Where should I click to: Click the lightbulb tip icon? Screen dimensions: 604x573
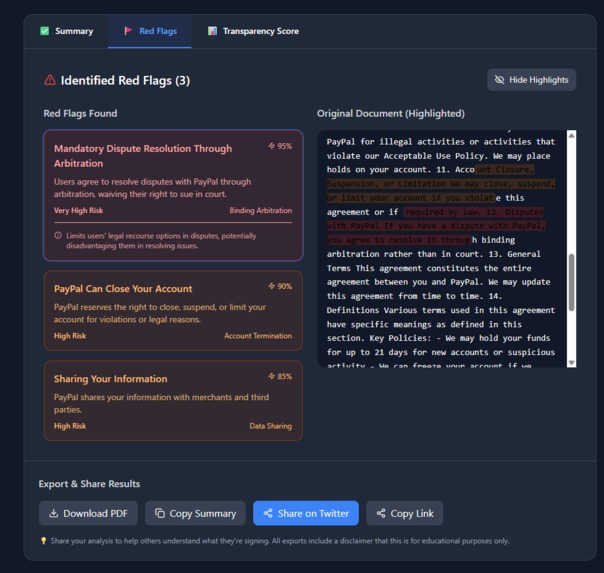pos(44,541)
